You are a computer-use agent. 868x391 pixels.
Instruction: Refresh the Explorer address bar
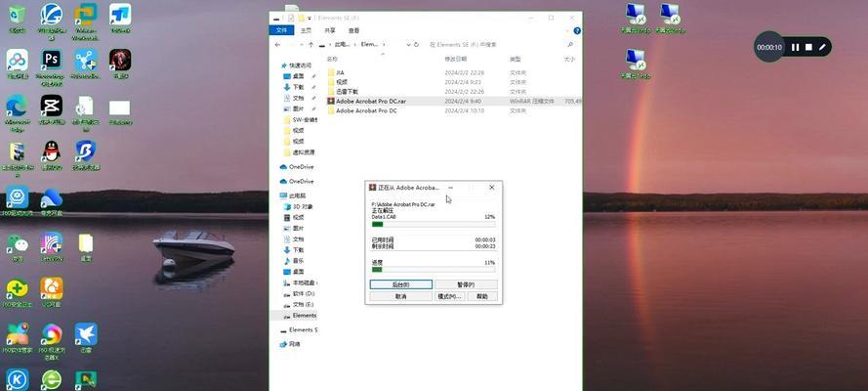(416, 44)
